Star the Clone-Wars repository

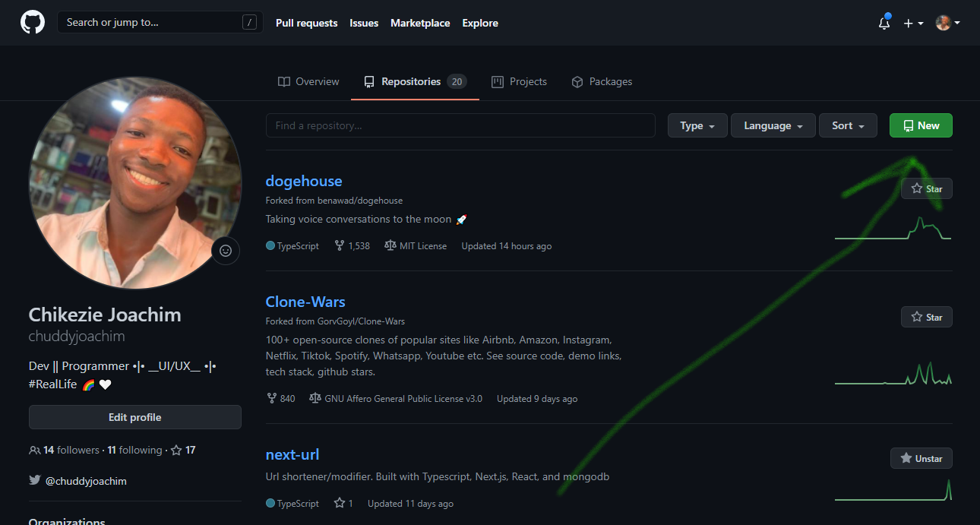coord(926,317)
